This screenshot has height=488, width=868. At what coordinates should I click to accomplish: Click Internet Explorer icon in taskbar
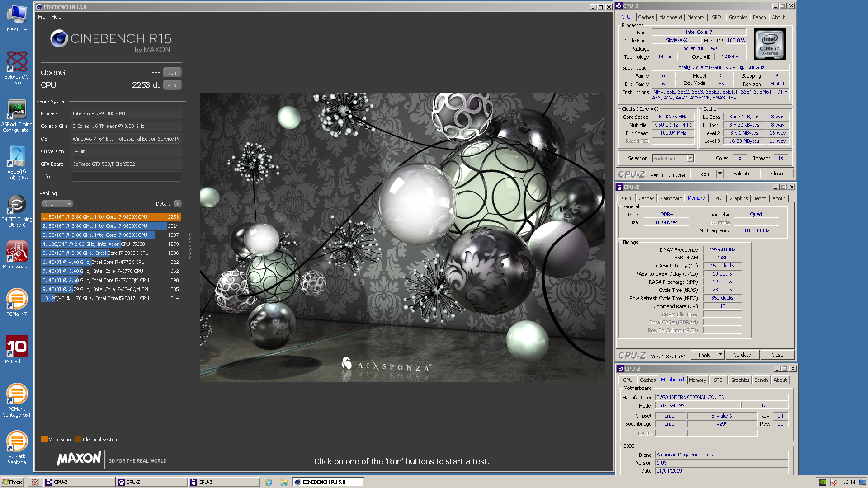269,482
